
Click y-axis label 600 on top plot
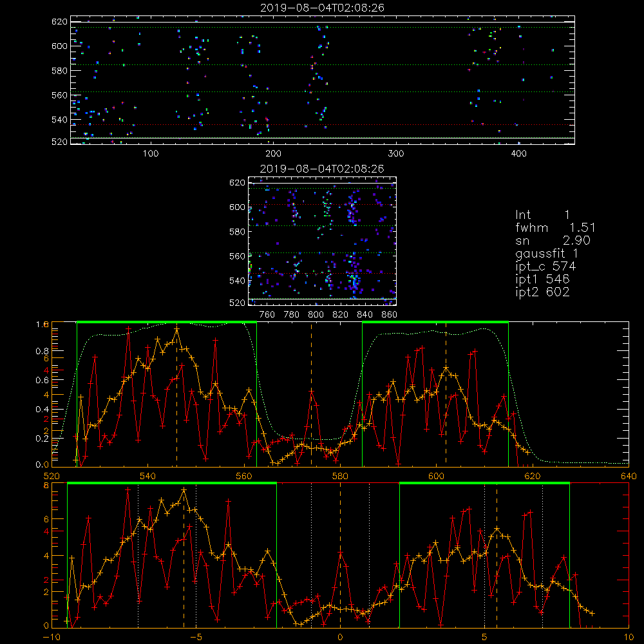[x=59, y=46]
